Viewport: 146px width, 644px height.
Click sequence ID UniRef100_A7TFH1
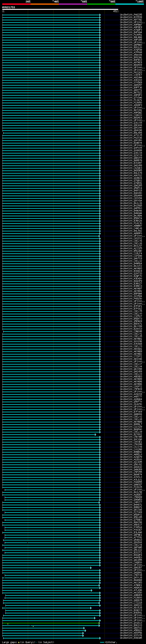[x=131, y=537]
